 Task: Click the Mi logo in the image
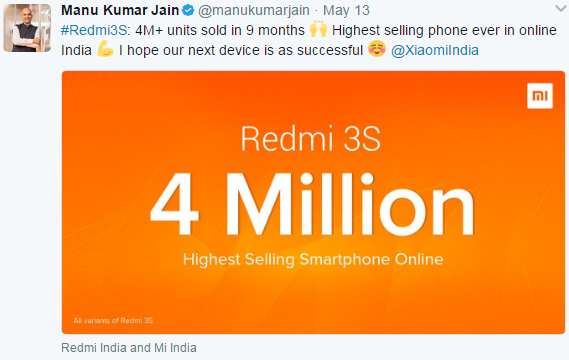[540, 96]
